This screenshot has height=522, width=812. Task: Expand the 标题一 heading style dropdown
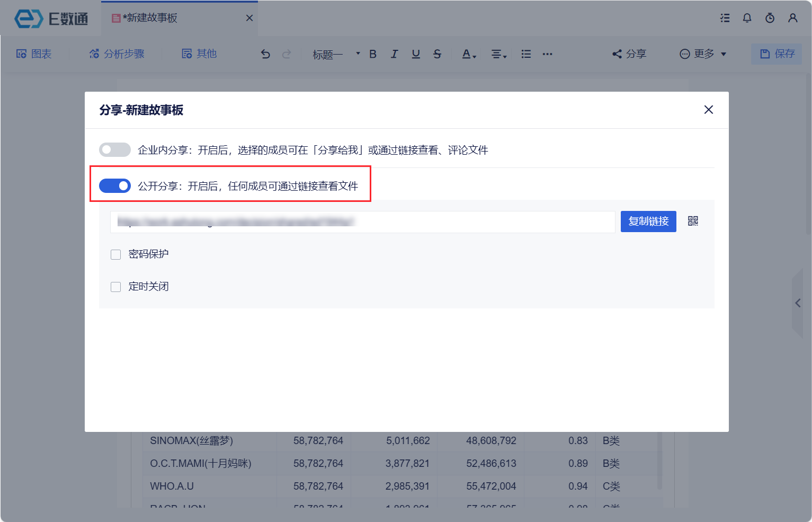pyautogui.click(x=336, y=54)
